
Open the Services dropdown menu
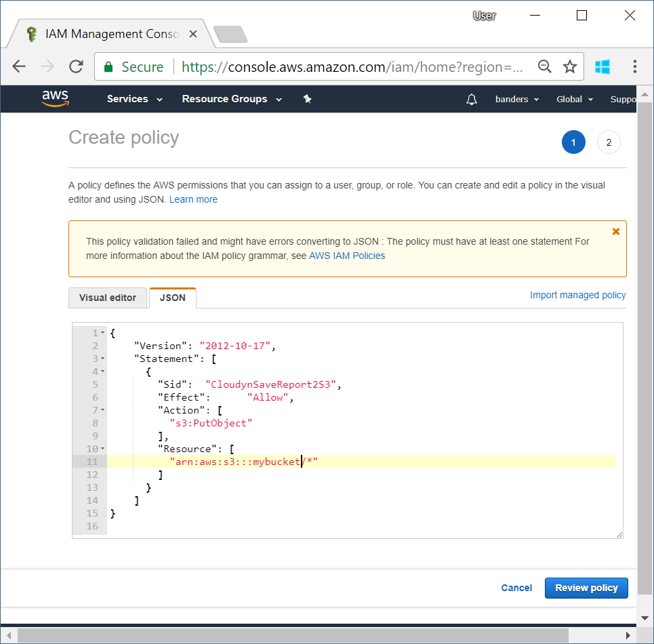[x=135, y=99]
